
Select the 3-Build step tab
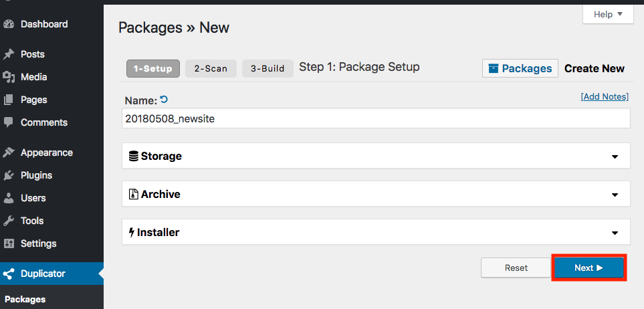click(267, 69)
